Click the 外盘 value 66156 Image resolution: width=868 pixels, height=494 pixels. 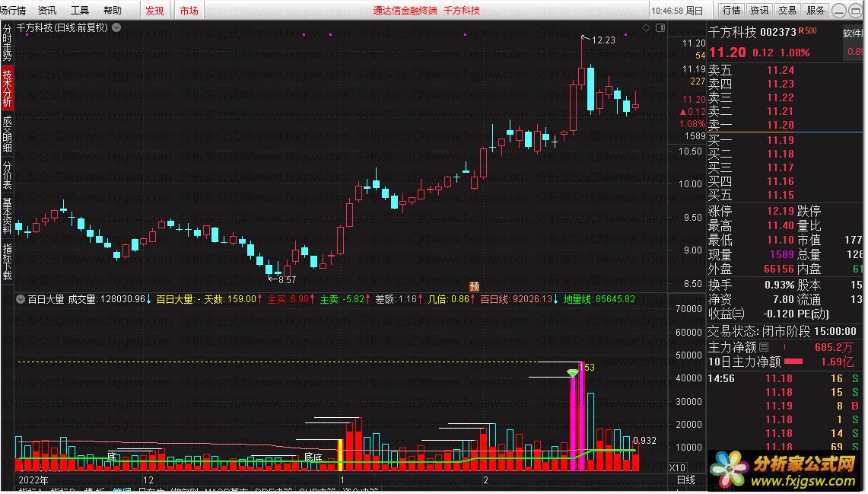[x=779, y=269]
